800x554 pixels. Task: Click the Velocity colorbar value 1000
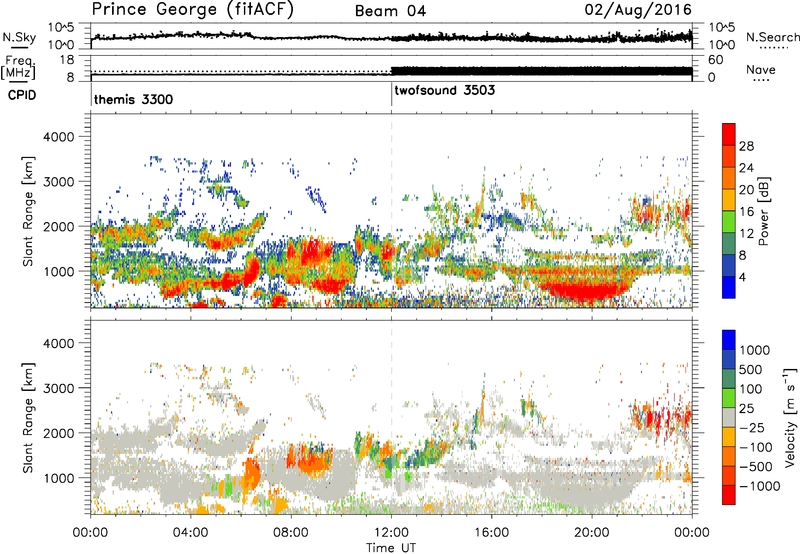[754, 350]
